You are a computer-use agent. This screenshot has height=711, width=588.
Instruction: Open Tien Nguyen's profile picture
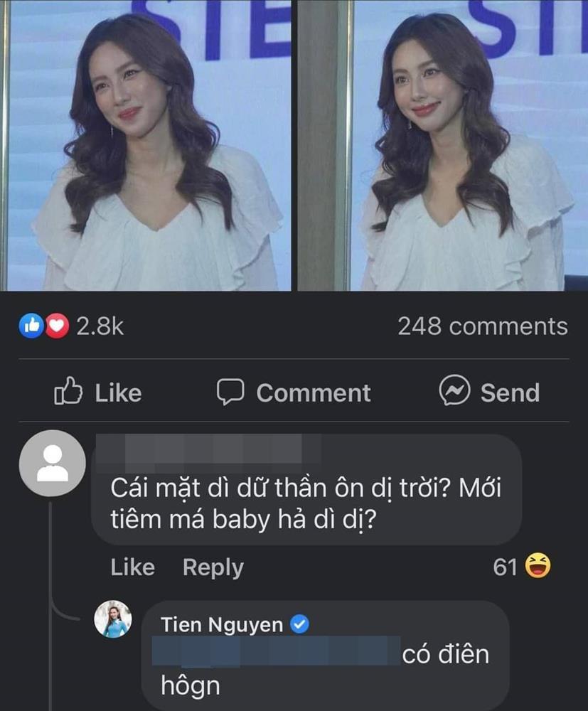(113, 619)
